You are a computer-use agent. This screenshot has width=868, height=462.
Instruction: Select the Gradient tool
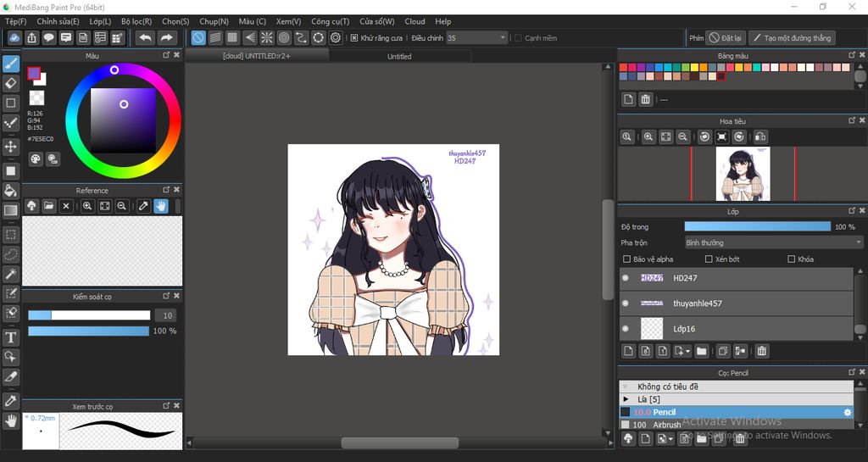point(10,210)
